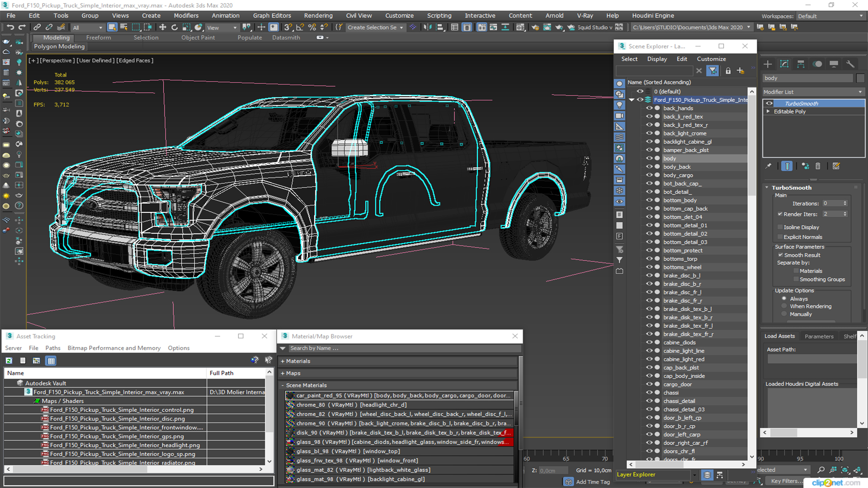868x488 pixels.
Task: Toggle Show End Result icon
Action: pos(787,166)
